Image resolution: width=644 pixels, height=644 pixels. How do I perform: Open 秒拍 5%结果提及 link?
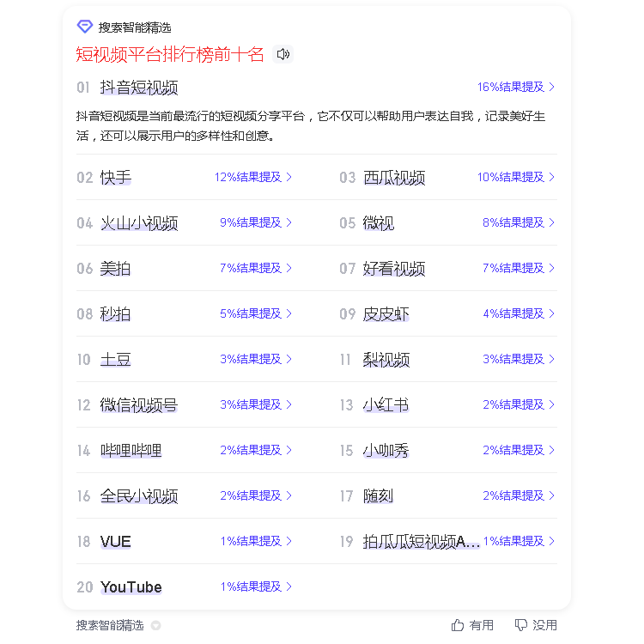pyautogui.click(x=256, y=313)
